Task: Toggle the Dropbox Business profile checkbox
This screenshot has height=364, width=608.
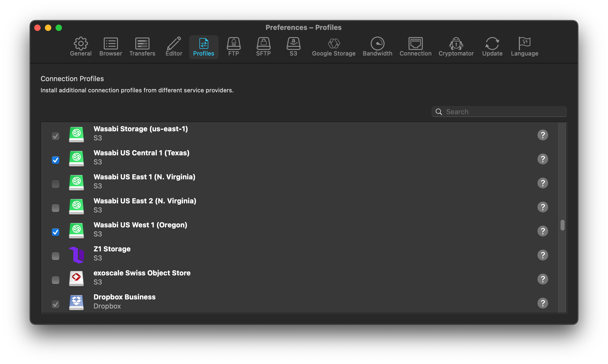Action: coord(56,304)
